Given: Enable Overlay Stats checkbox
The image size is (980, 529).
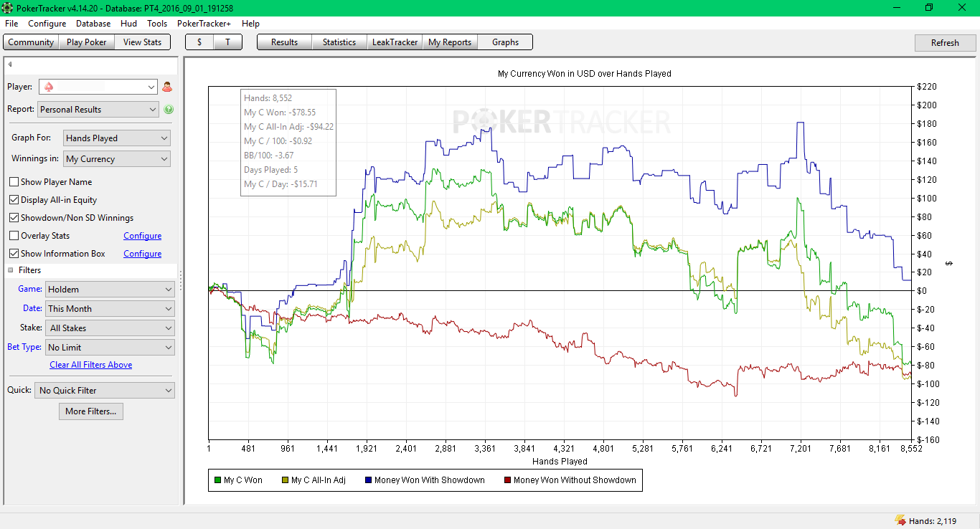Looking at the screenshot, I should (x=14, y=236).
